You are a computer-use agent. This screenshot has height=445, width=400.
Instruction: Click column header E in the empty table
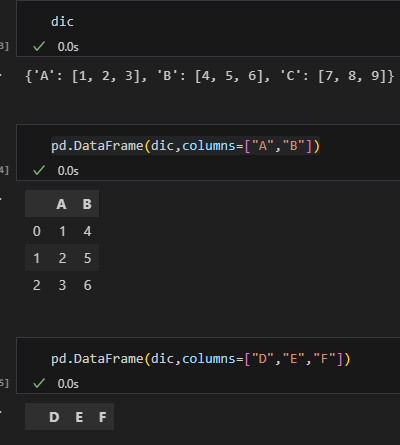click(79, 417)
